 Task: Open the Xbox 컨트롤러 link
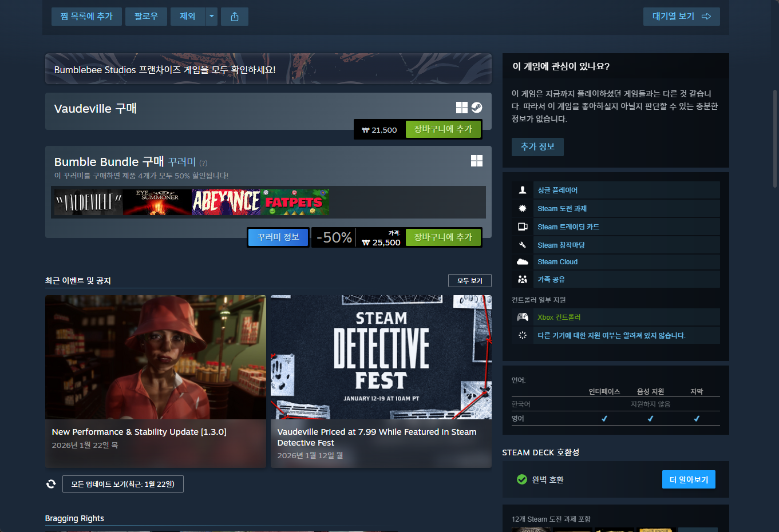tap(559, 317)
